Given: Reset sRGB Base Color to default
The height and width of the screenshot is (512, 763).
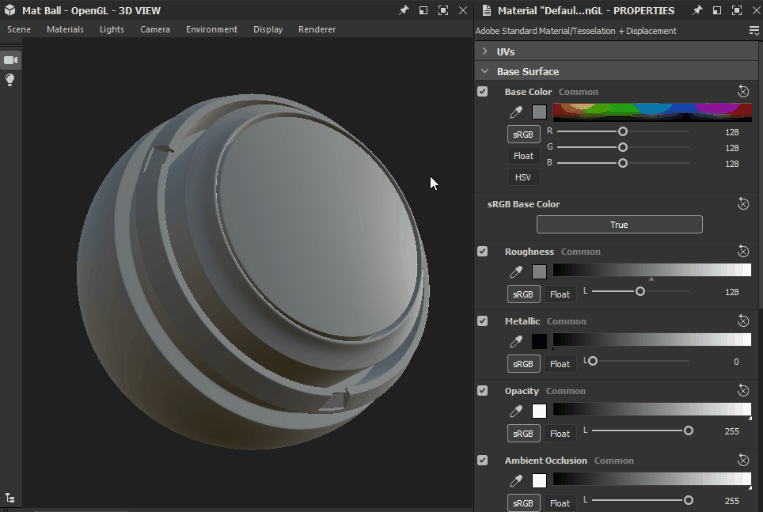Looking at the screenshot, I should click(743, 203).
